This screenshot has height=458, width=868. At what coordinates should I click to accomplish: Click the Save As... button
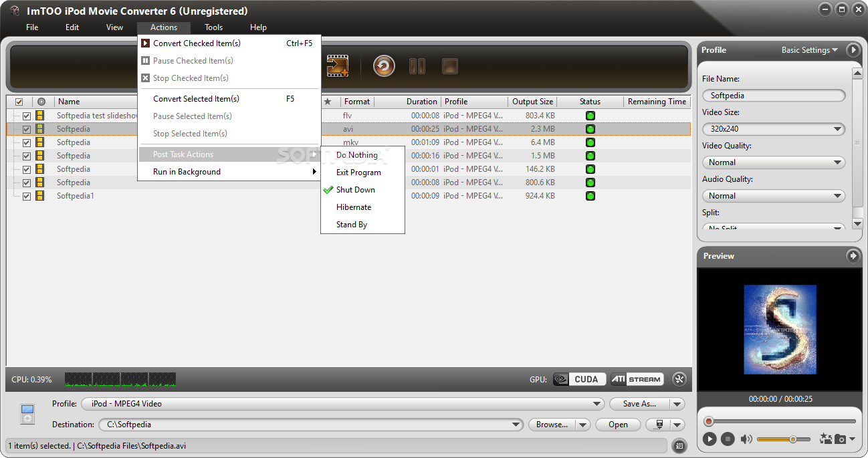pyautogui.click(x=640, y=404)
